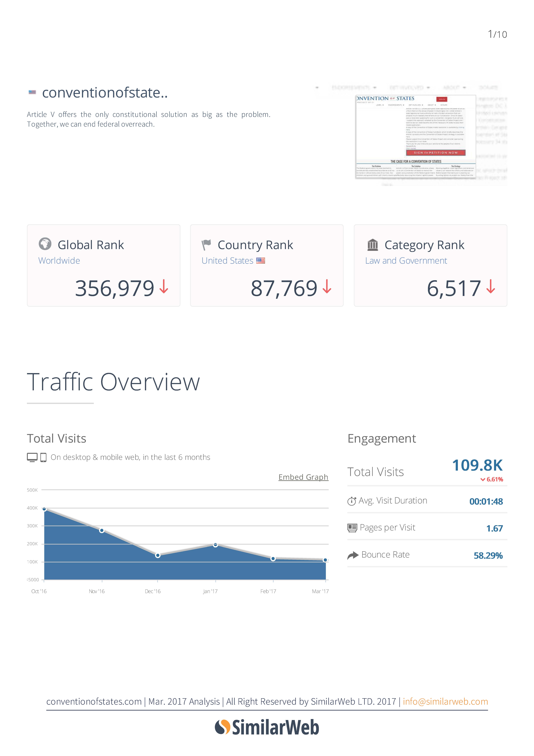Select the Oct '16 data point on the chart

click(44, 509)
